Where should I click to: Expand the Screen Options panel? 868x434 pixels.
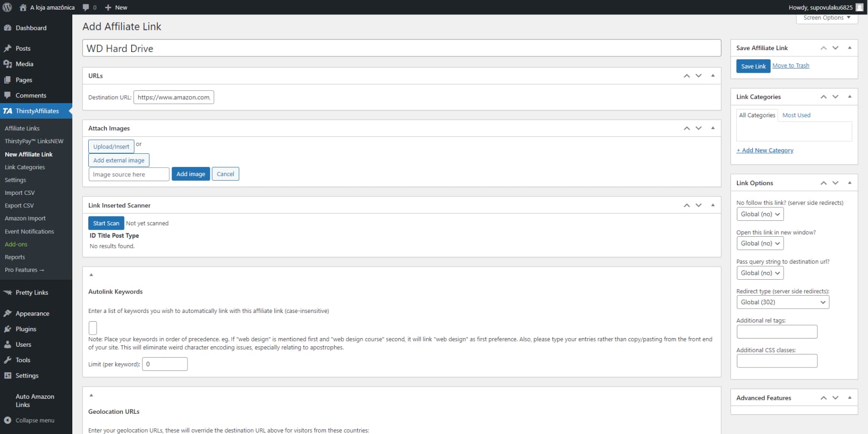tap(826, 18)
